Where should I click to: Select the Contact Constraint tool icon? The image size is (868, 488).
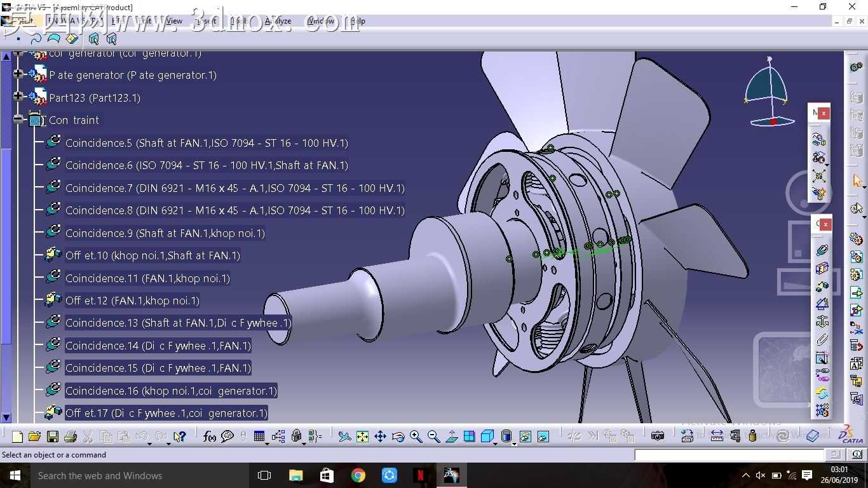coord(822,269)
